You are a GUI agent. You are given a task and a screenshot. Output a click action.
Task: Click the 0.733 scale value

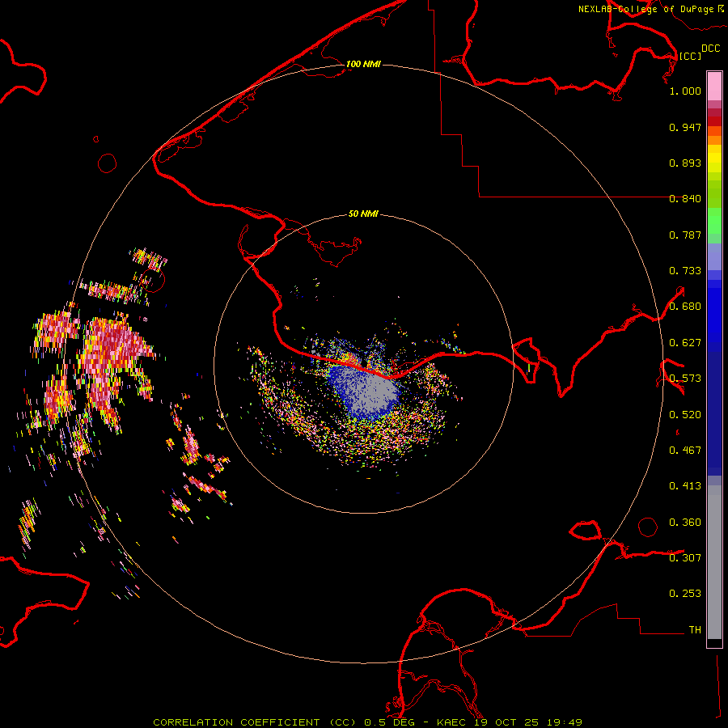pos(685,271)
